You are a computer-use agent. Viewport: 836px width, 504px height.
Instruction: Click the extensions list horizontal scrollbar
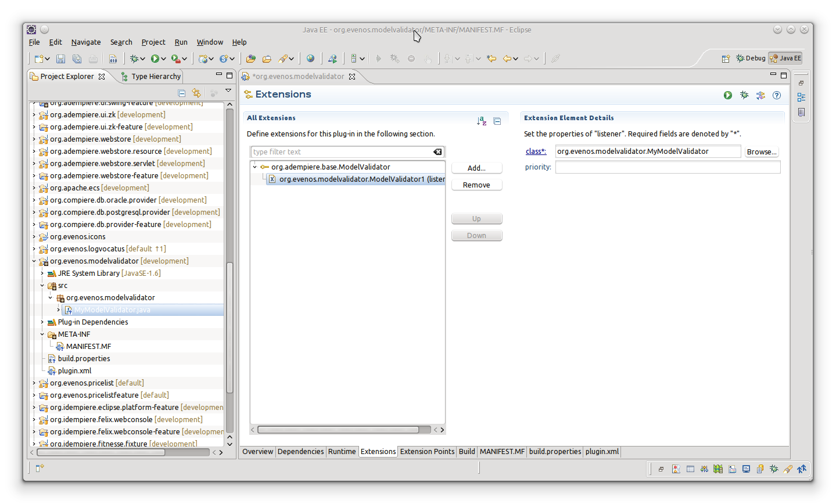click(x=338, y=430)
